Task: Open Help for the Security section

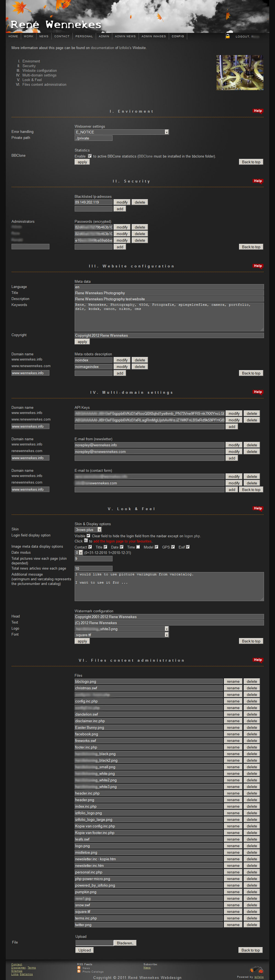Action: pyautogui.click(x=258, y=181)
